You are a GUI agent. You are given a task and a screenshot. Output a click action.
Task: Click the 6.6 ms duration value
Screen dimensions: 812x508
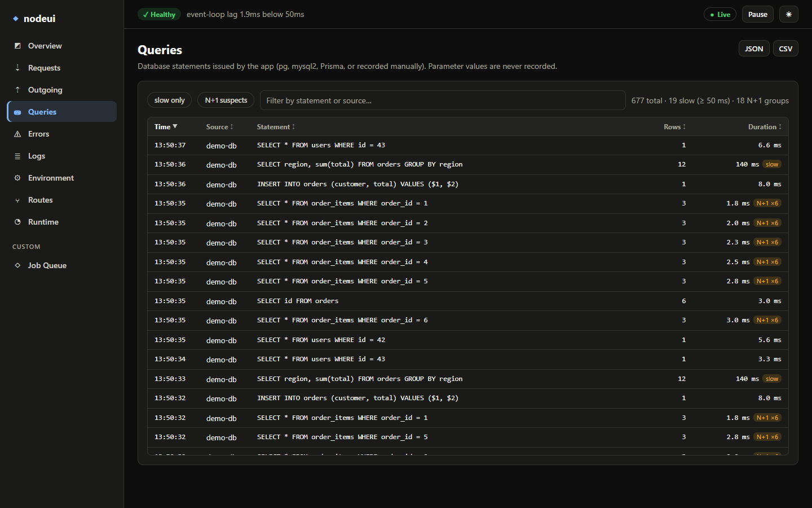[770, 145]
